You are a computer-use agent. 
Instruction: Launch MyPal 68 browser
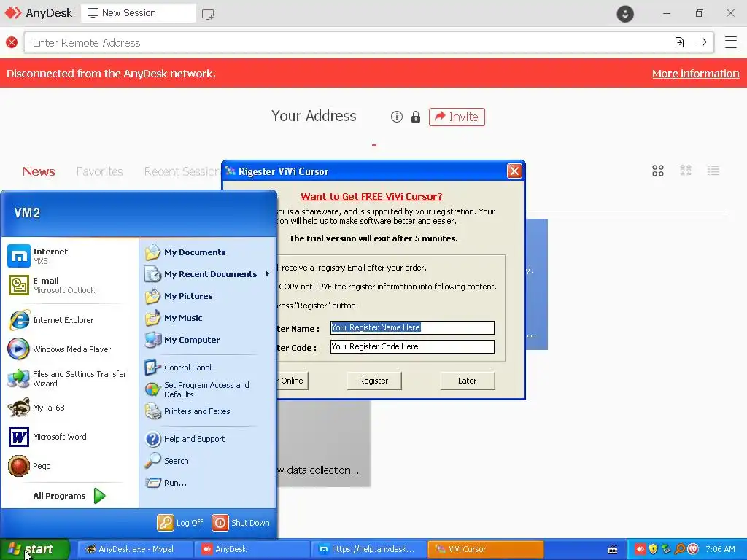69,408
